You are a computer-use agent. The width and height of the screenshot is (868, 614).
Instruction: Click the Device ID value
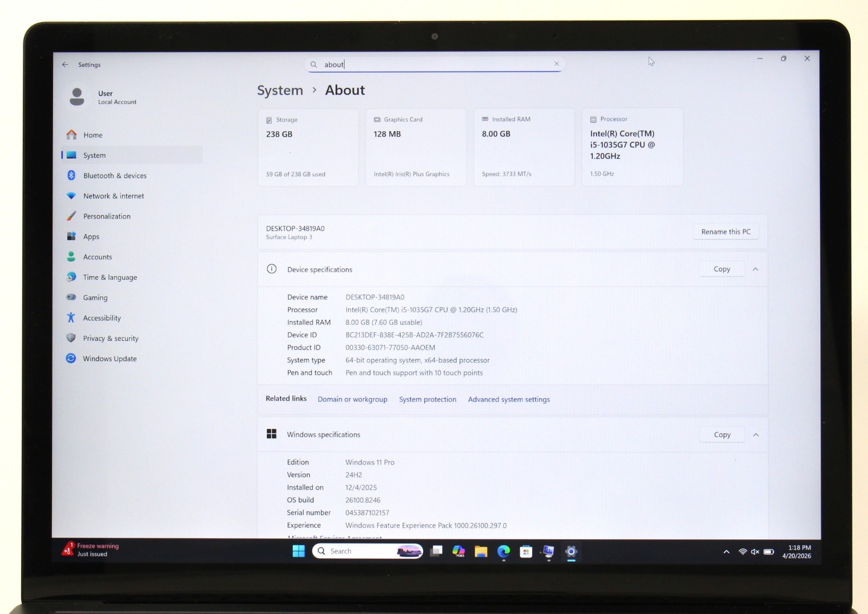pos(414,335)
